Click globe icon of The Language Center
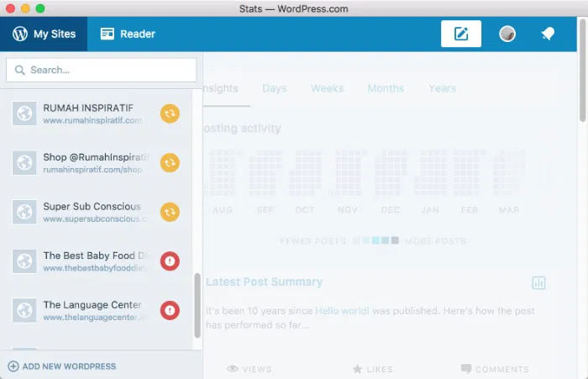The height and width of the screenshot is (379, 588). (x=24, y=310)
